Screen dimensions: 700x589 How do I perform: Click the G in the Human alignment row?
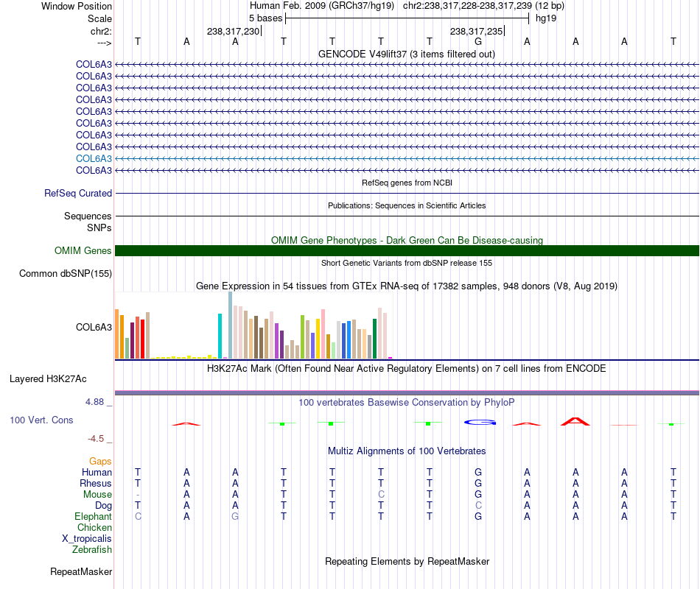478,472
